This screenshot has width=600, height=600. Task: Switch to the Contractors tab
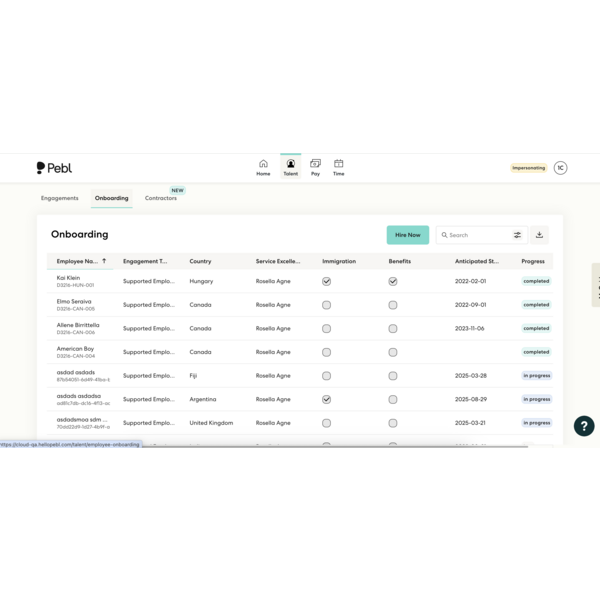point(160,198)
